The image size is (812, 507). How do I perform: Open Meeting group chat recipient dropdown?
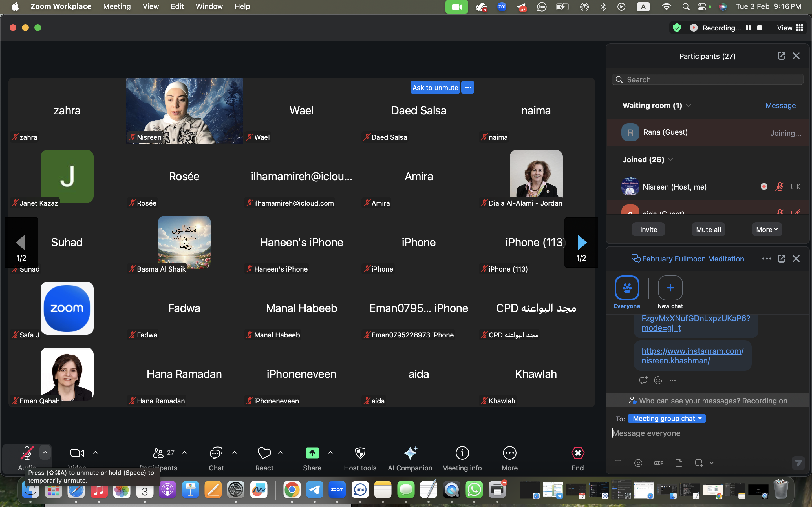click(667, 419)
